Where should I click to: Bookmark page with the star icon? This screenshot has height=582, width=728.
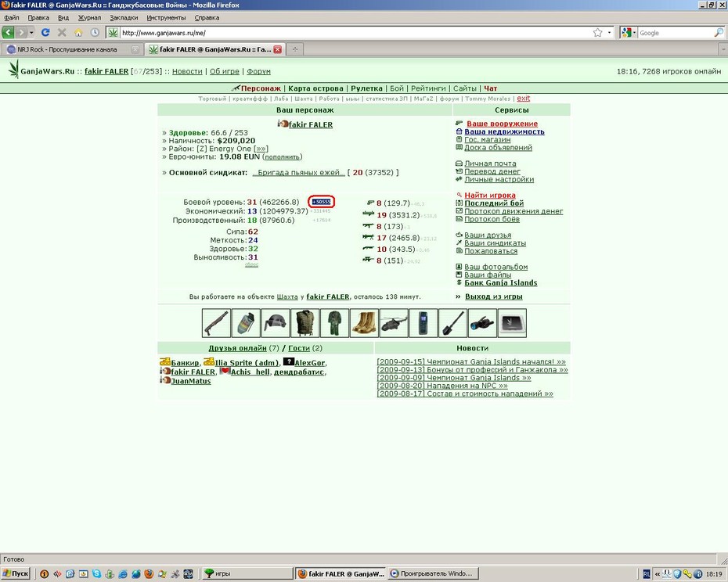click(x=597, y=33)
